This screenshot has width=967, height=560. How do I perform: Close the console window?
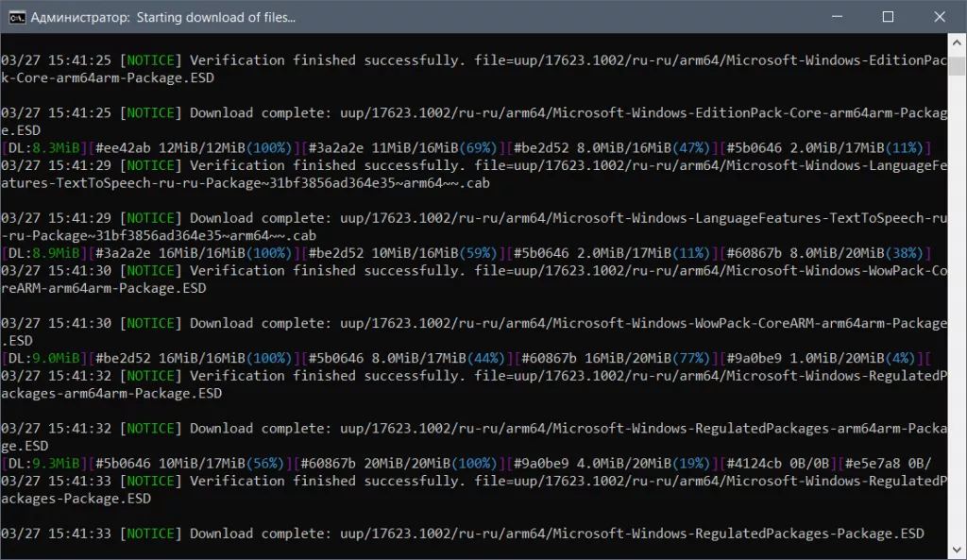(x=940, y=17)
